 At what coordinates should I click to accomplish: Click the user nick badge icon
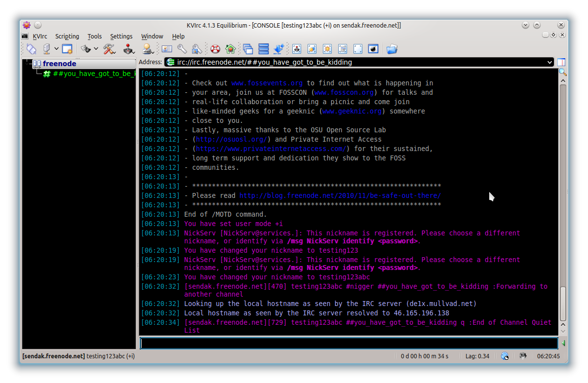point(148,49)
